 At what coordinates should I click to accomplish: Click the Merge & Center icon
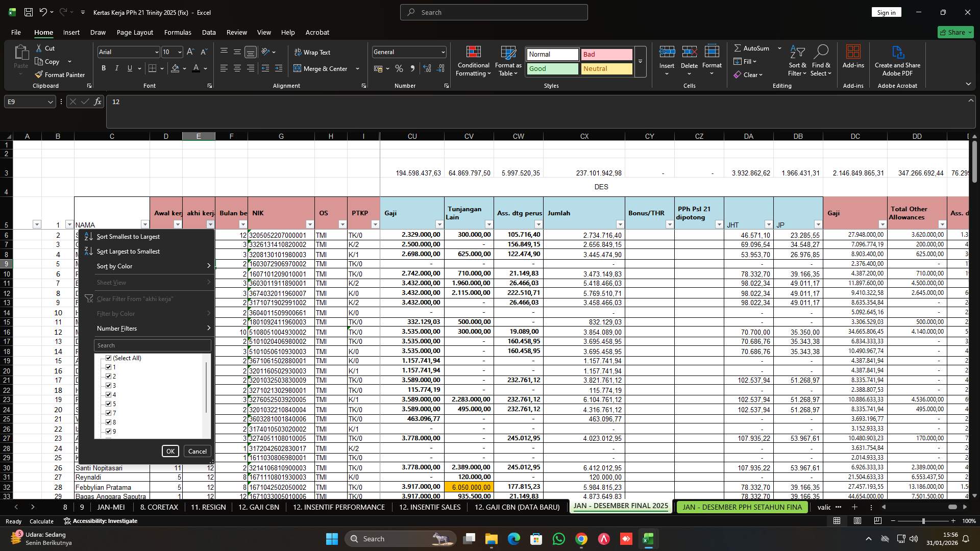pyautogui.click(x=298, y=68)
